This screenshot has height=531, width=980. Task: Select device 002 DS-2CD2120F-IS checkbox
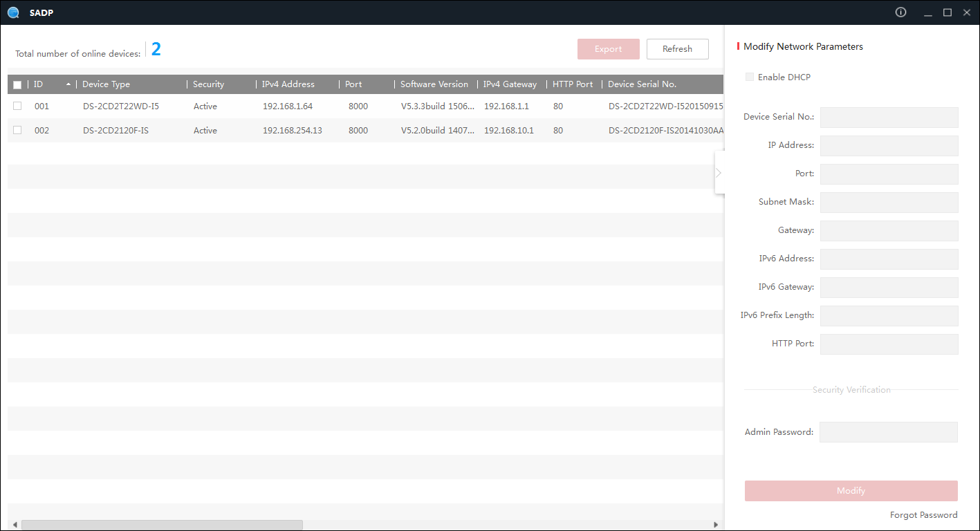pos(17,130)
